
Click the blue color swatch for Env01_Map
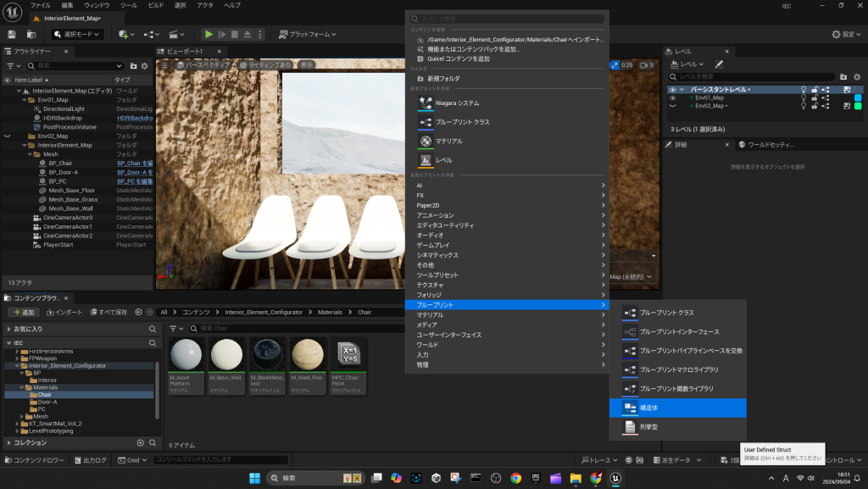(x=857, y=97)
